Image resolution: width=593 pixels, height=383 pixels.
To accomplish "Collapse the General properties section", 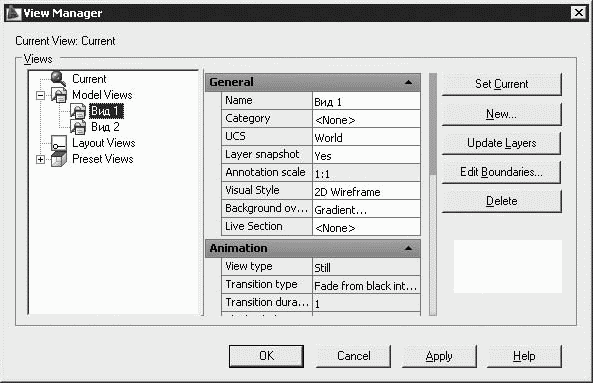I will click(408, 82).
